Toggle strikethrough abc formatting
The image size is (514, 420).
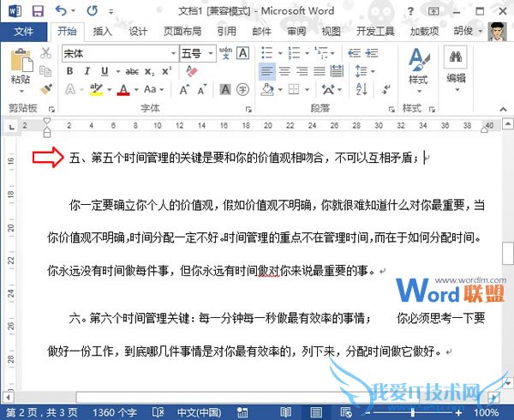tap(132, 71)
